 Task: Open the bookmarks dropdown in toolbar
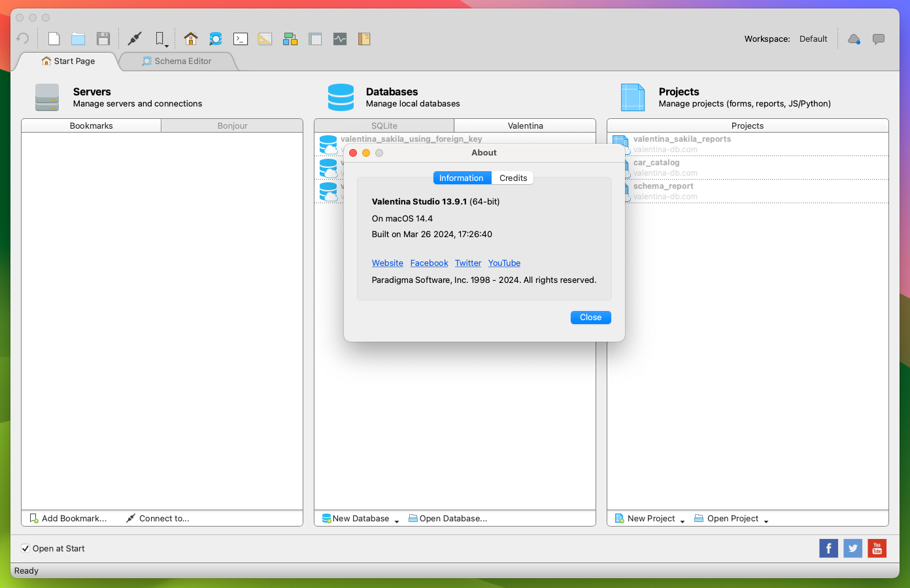point(161,39)
